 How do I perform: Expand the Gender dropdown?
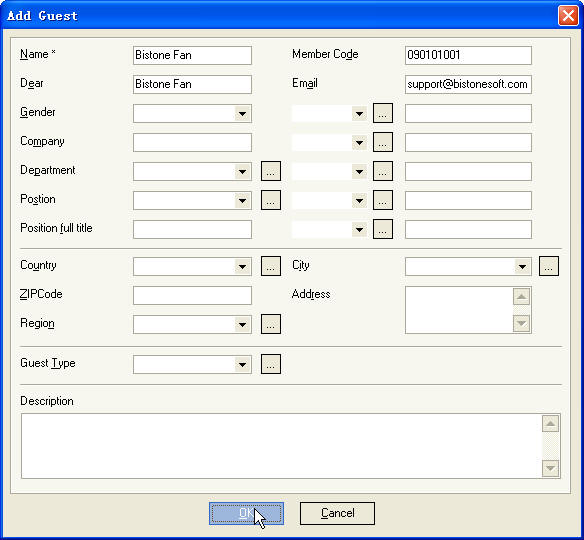click(x=242, y=114)
